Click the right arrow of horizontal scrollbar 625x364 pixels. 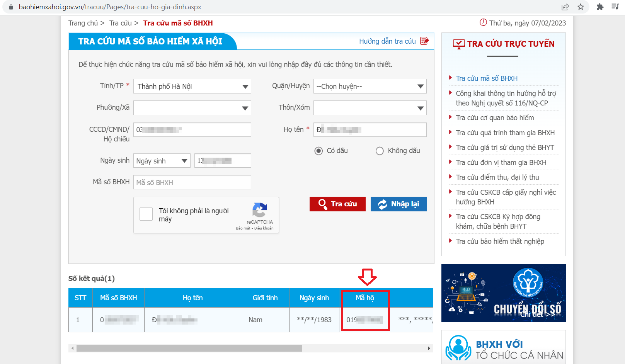point(429,349)
